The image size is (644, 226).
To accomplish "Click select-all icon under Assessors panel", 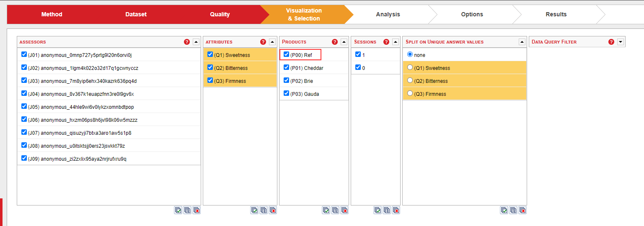I will [x=178, y=210].
